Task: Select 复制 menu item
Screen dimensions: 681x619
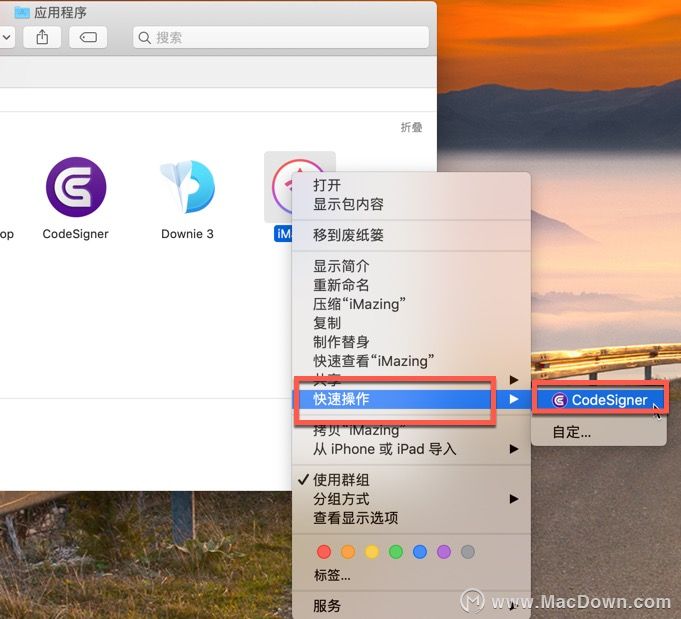Action: click(x=411, y=323)
